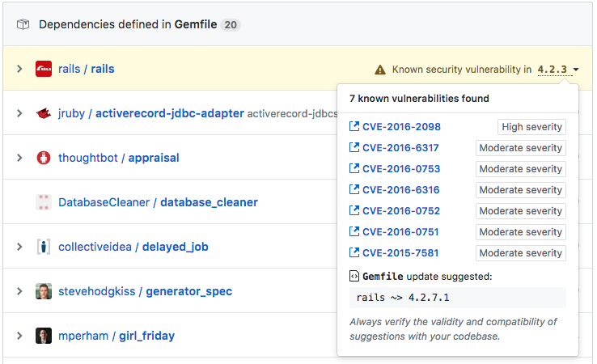Open the rails owner link
This screenshot has width=597, height=364.
[70, 69]
